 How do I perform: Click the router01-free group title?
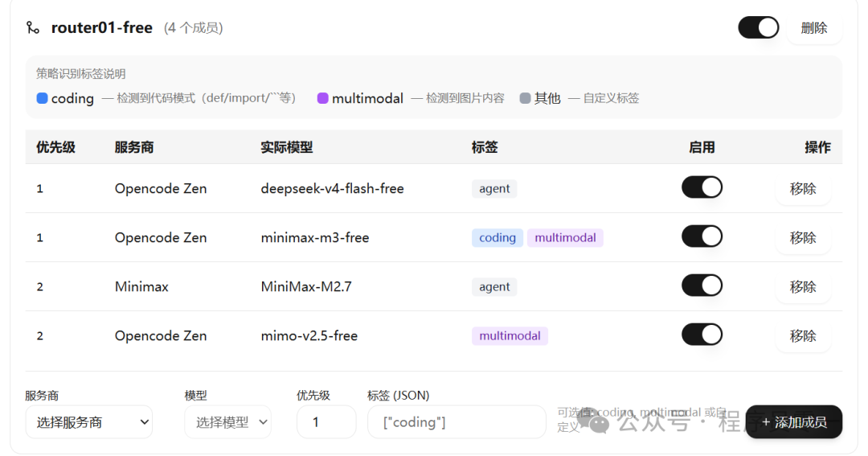point(102,27)
